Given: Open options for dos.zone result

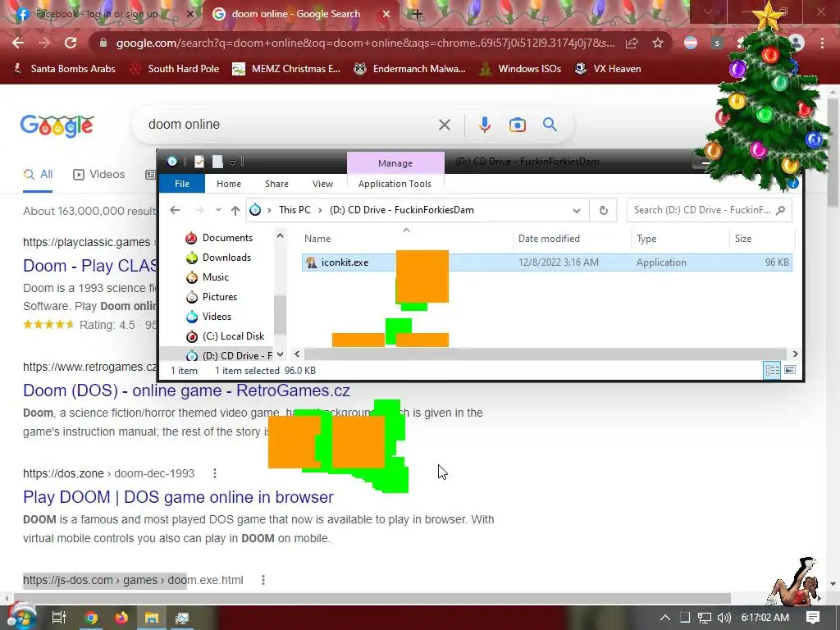Looking at the screenshot, I should (x=215, y=473).
